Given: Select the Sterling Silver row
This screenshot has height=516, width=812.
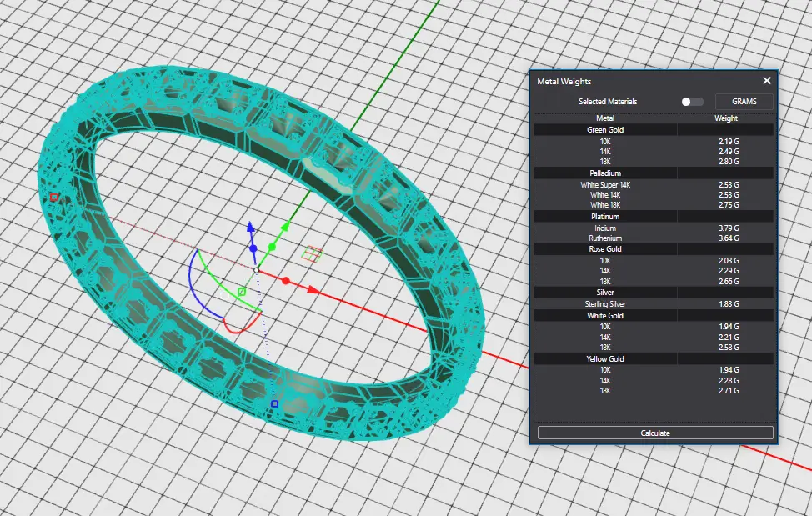Looking at the screenshot, I should (605, 304).
